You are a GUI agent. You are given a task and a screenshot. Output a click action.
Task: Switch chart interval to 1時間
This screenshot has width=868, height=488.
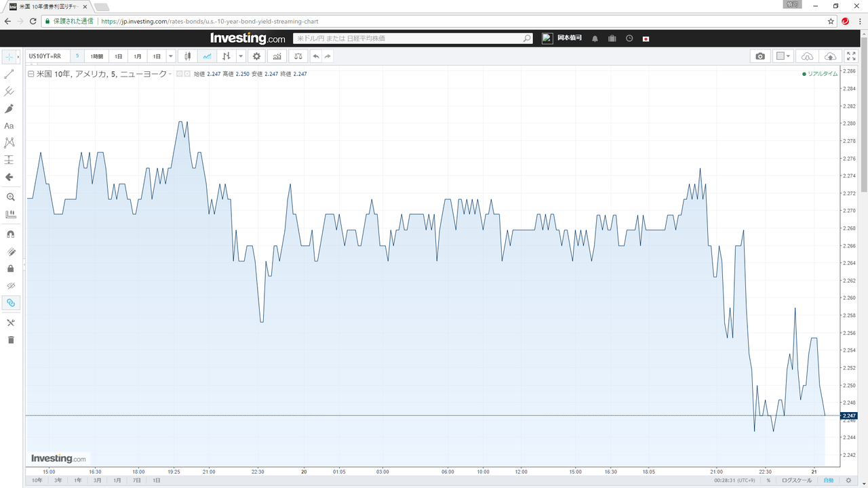97,56
